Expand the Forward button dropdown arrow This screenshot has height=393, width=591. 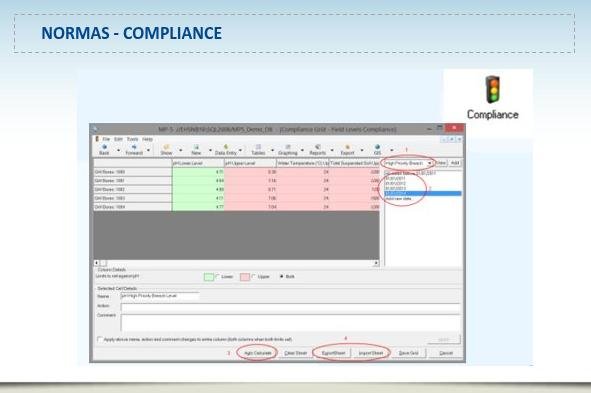(x=149, y=150)
